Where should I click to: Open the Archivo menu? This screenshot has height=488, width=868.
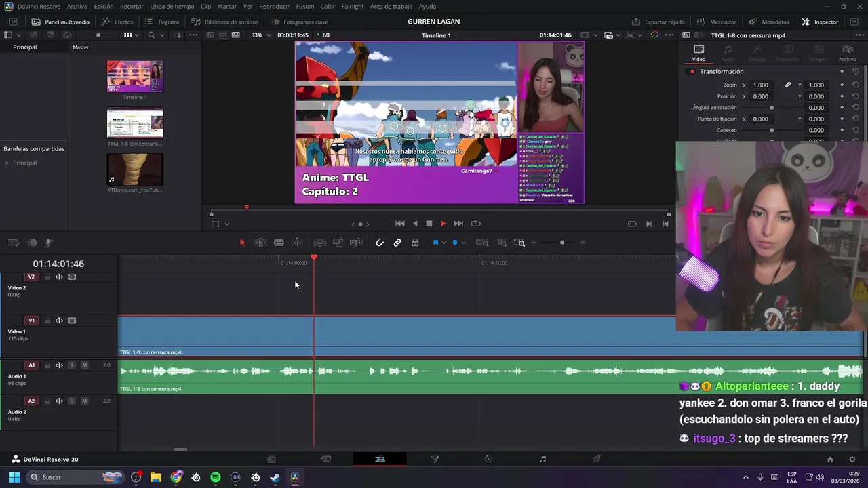click(77, 6)
